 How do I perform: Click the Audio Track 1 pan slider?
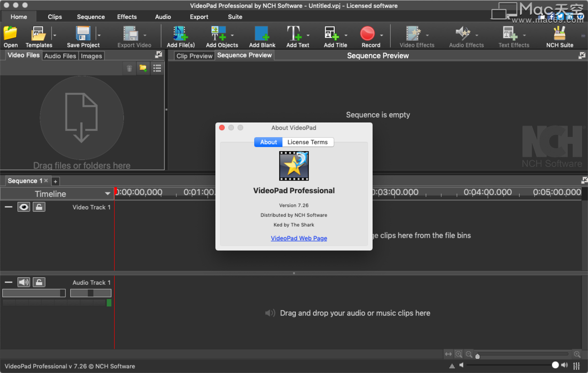point(91,293)
